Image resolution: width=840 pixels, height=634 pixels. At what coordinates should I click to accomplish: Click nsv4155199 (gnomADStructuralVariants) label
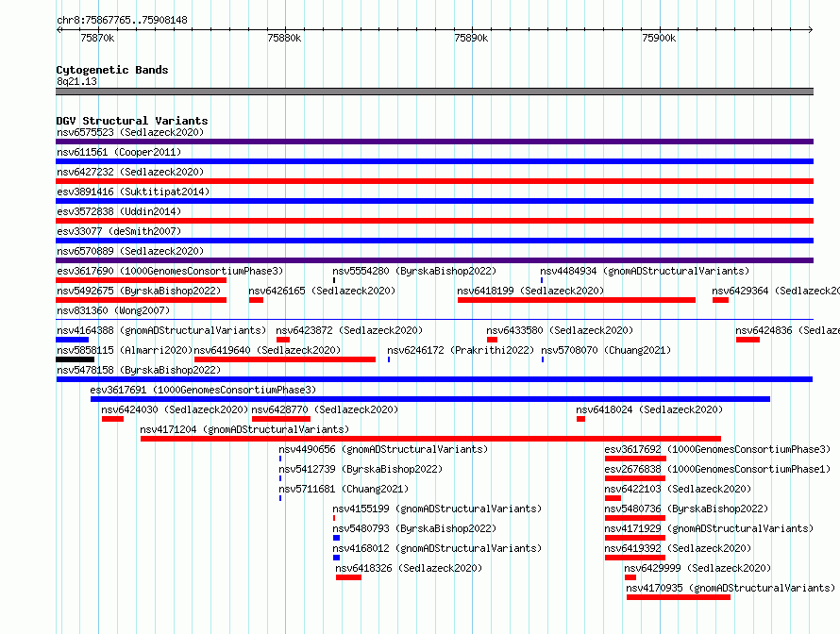pos(437,509)
